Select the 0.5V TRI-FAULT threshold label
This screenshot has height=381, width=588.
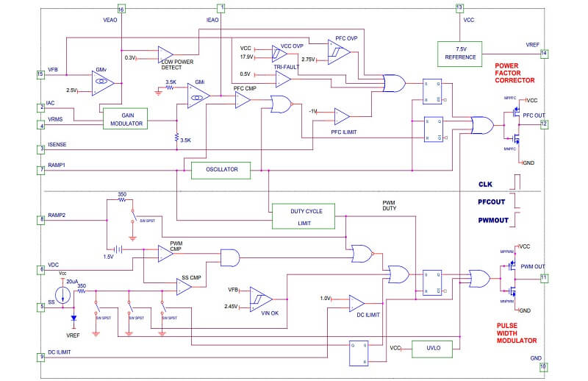click(245, 74)
